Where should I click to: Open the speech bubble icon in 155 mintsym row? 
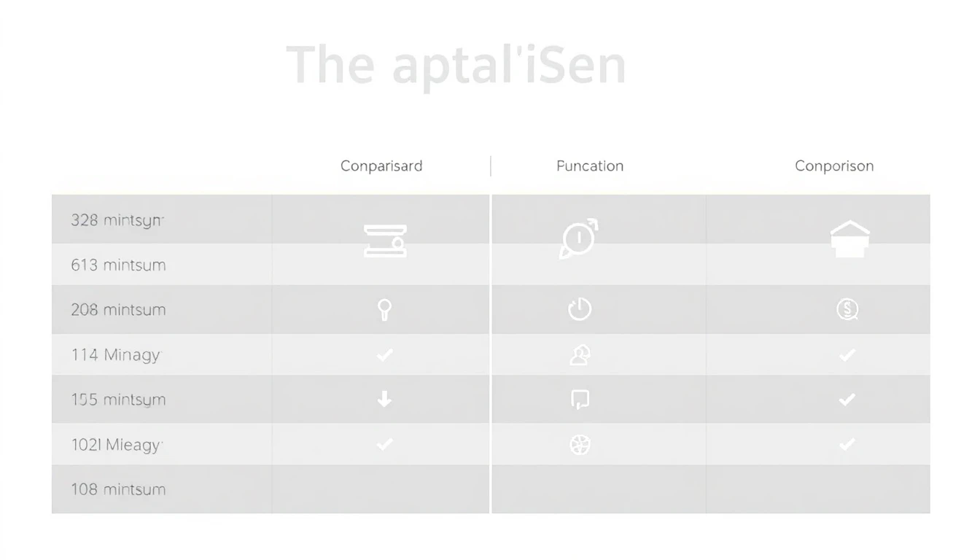click(x=580, y=400)
